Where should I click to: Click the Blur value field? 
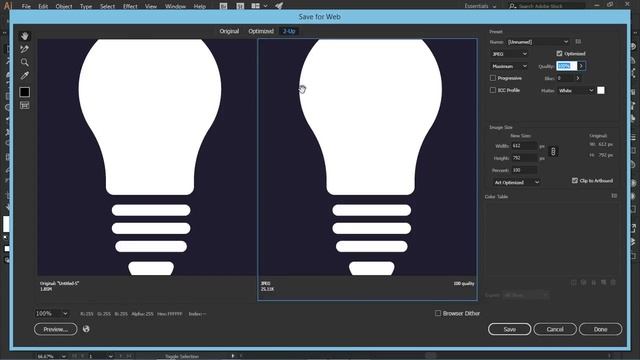point(565,78)
